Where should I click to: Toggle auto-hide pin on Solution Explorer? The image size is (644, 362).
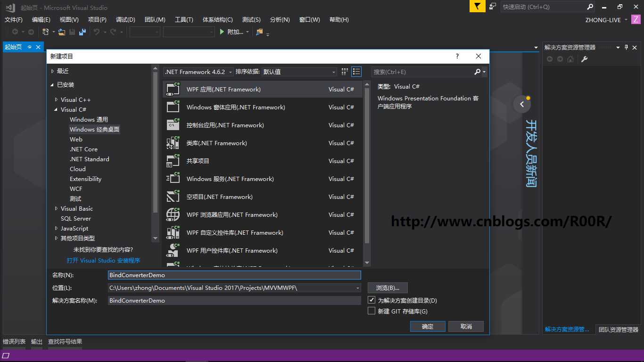(627, 47)
